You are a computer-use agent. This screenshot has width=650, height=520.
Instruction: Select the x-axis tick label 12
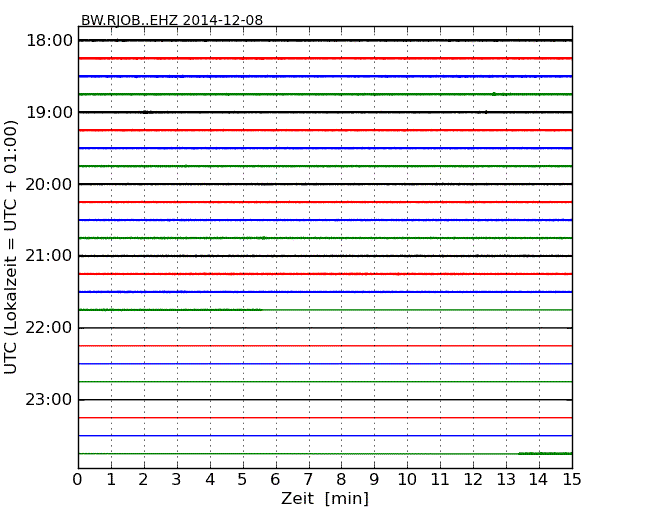coord(473,479)
